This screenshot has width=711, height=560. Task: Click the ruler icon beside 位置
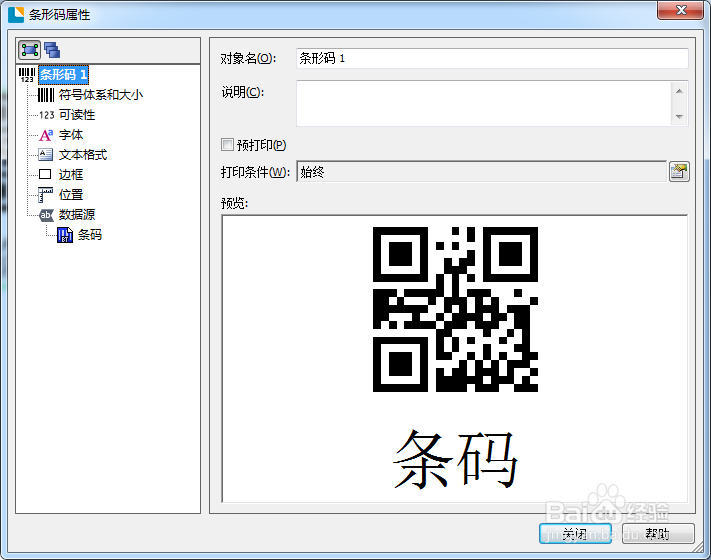(x=45, y=195)
